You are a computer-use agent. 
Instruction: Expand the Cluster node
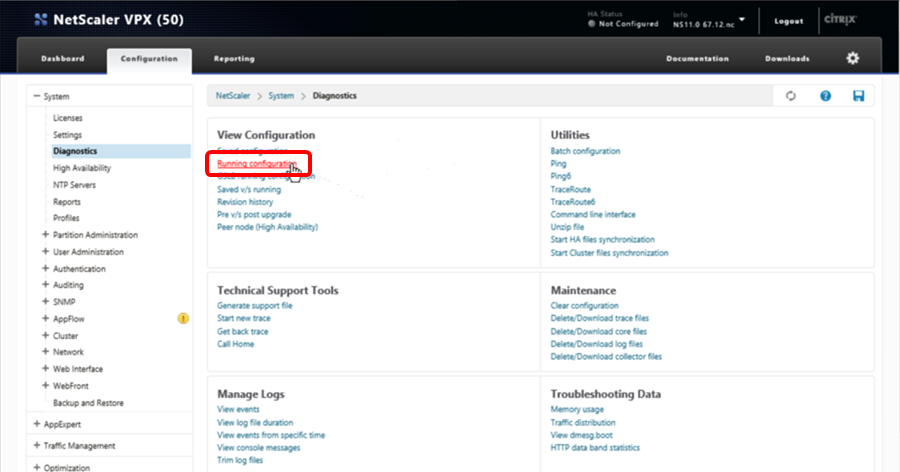tap(45, 335)
